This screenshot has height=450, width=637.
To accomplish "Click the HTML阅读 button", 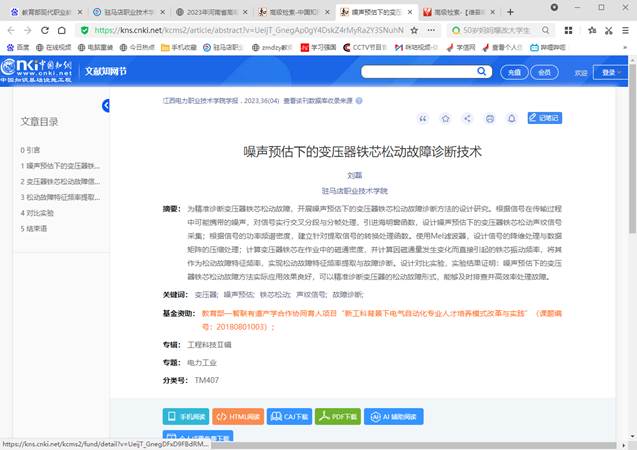I will point(238,416).
